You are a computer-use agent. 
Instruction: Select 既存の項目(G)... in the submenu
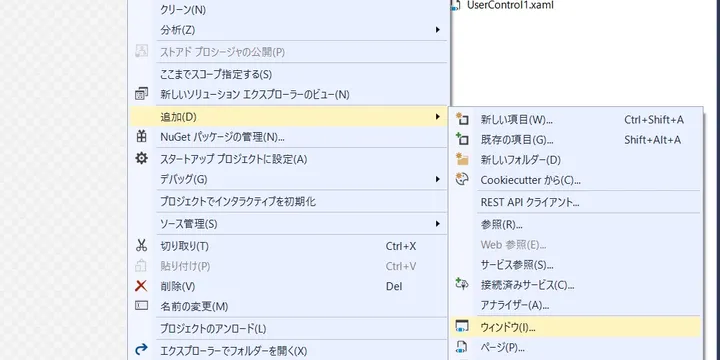(x=575, y=140)
